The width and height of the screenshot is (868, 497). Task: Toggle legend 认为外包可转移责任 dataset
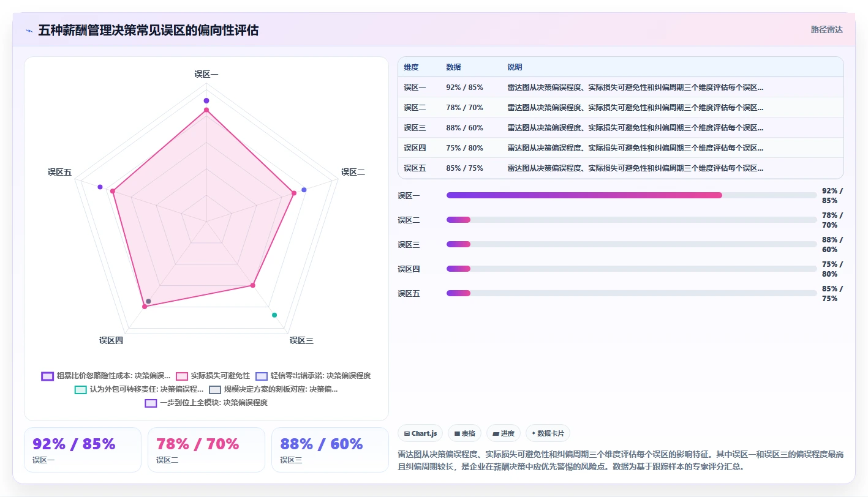click(139, 389)
